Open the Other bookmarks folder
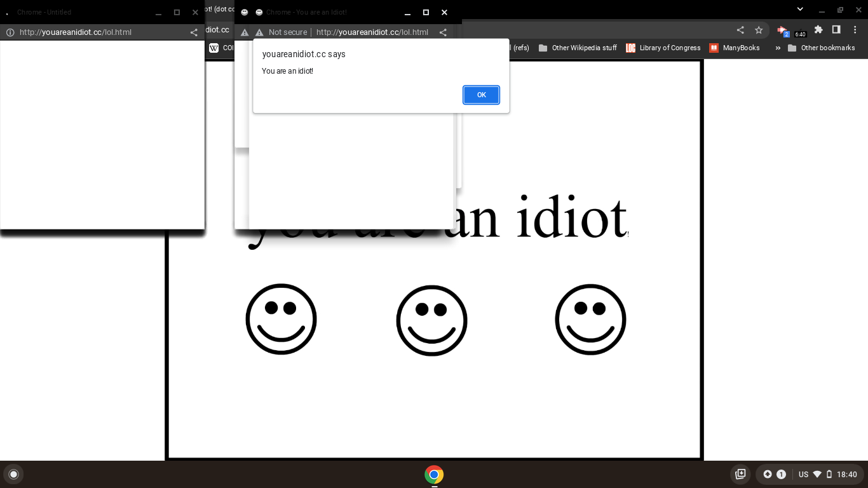868x488 pixels. 821,48
